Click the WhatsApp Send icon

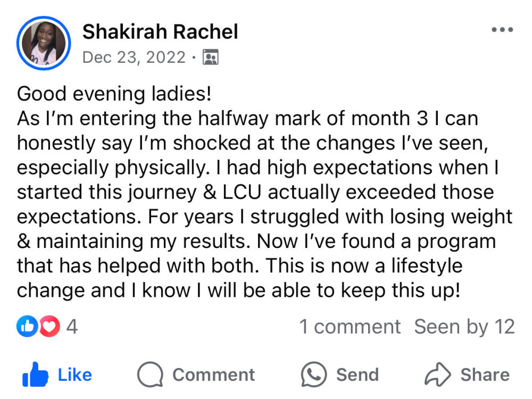coord(314,375)
